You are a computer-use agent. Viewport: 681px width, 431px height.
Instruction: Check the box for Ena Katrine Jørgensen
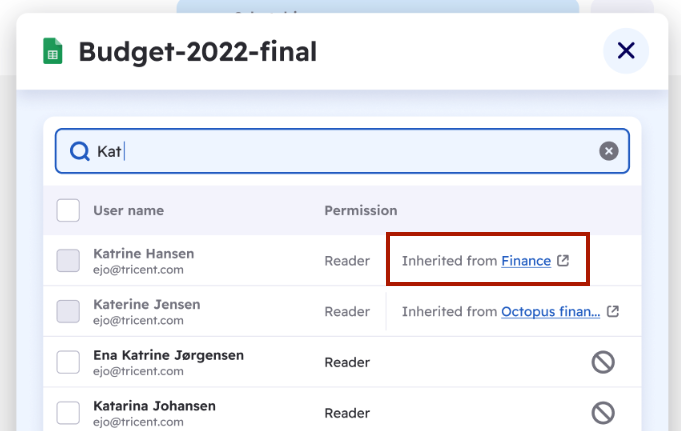click(x=68, y=362)
